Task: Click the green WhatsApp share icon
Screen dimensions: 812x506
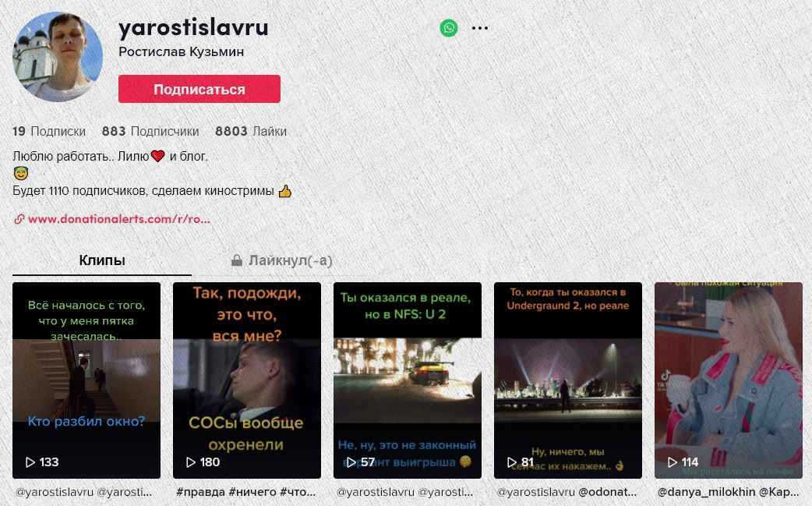Action: coord(448,28)
